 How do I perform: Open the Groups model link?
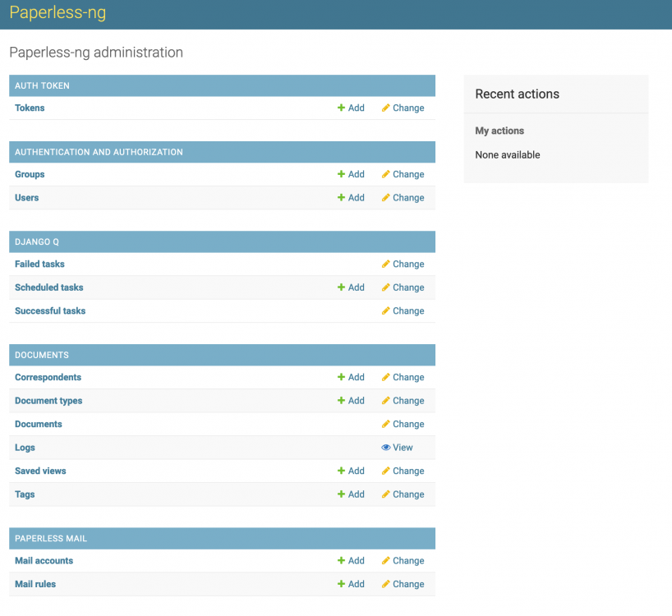coord(30,174)
